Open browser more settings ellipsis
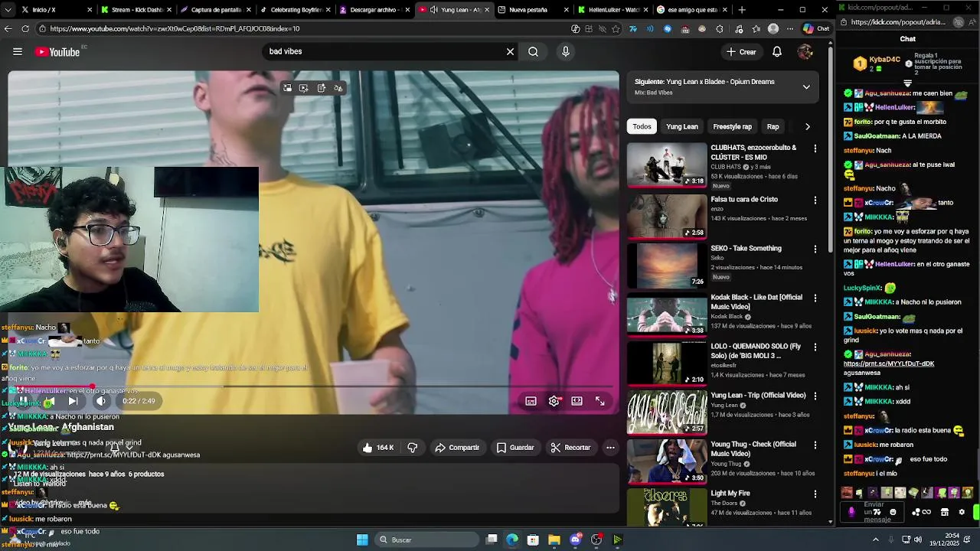Image resolution: width=980 pixels, height=551 pixels. [790, 28]
